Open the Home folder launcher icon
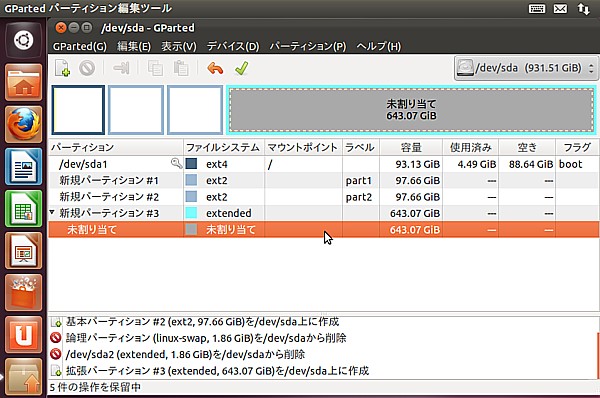The width and height of the screenshot is (600, 398). pos(24,82)
